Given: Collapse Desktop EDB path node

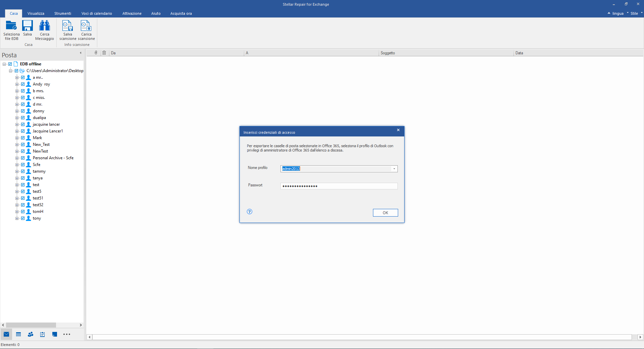Looking at the screenshot, I should 10,71.
